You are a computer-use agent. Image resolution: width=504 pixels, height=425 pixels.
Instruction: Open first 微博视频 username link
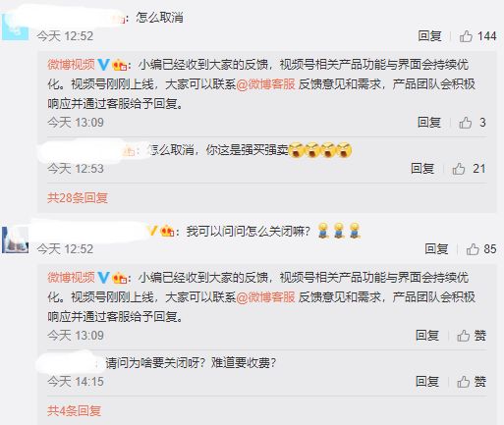71,65
